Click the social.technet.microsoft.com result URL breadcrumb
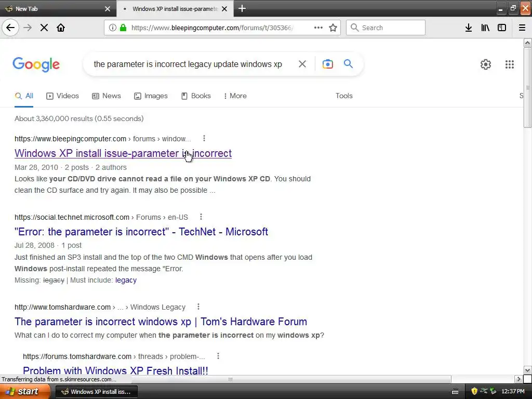 101,217
